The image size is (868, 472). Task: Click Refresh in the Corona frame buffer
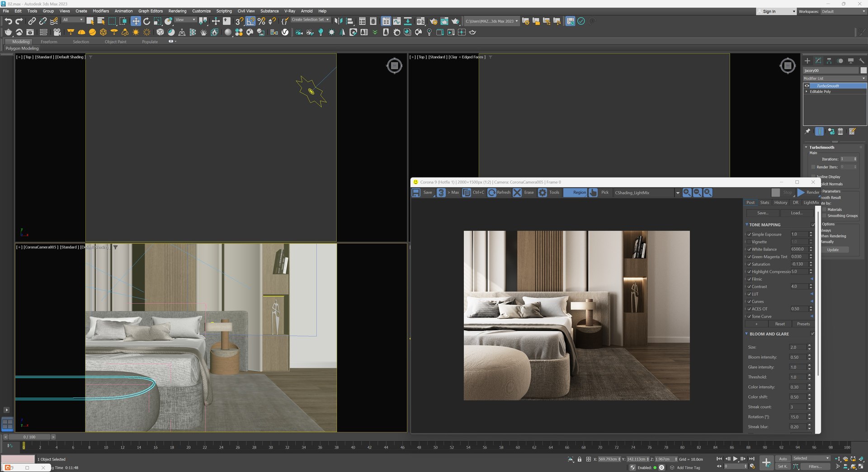point(499,193)
